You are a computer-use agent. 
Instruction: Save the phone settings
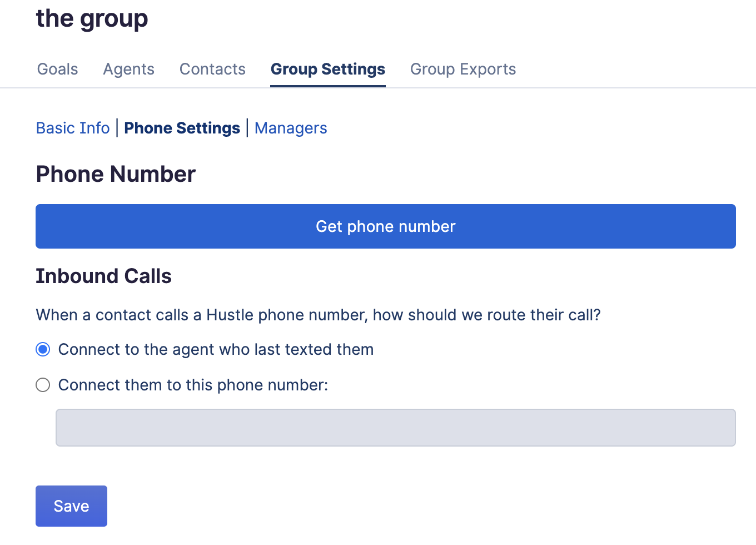tap(71, 506)
